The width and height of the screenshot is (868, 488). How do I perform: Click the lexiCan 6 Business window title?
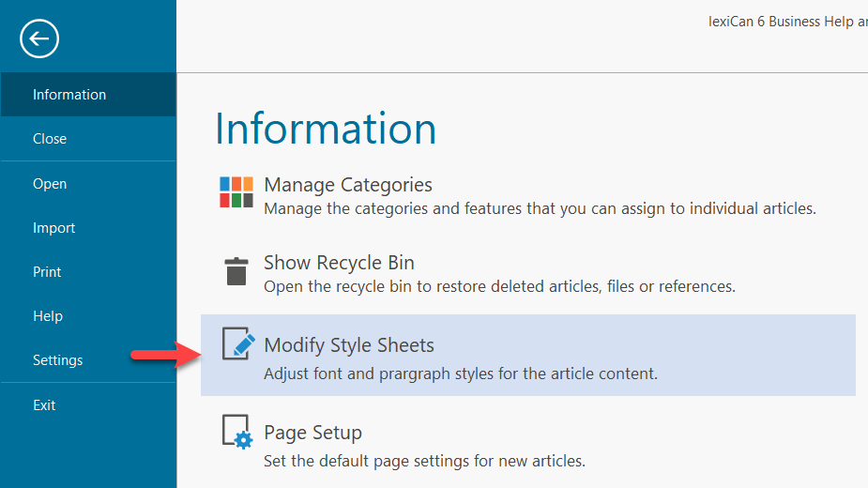pos(786,22)
